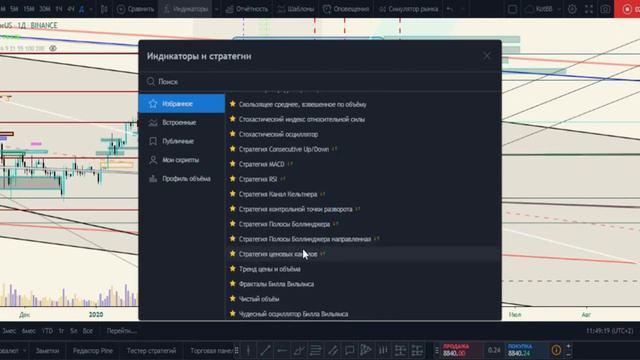Screen dimensions: 640x360
Task: Expand the timeframe dropdown arrow
Action: point(91,9)
